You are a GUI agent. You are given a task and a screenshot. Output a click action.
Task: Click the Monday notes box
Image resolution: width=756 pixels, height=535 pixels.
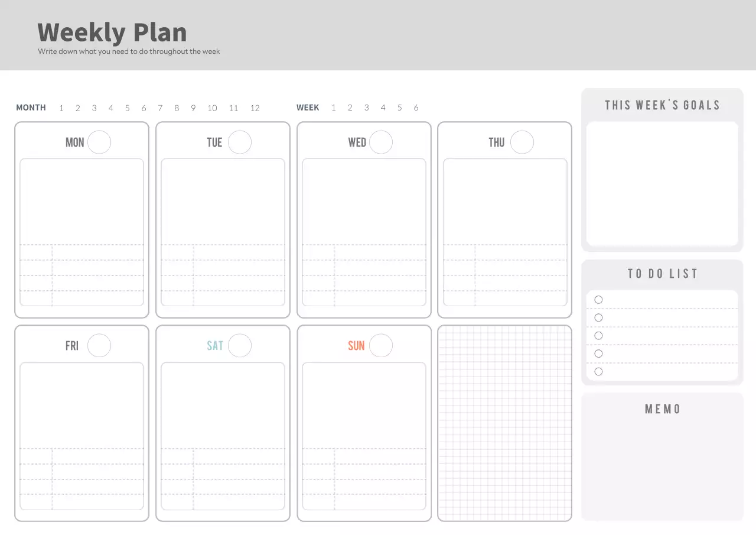point(82,201)
